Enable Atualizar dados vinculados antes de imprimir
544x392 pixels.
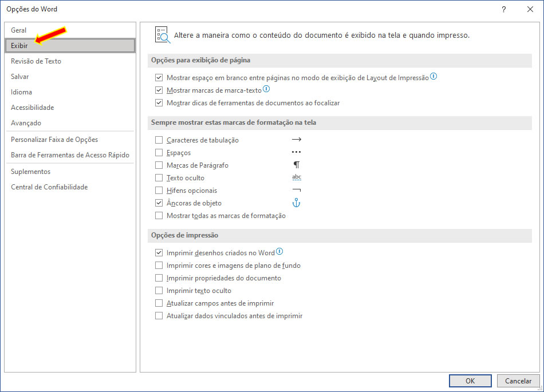(159, 316)
